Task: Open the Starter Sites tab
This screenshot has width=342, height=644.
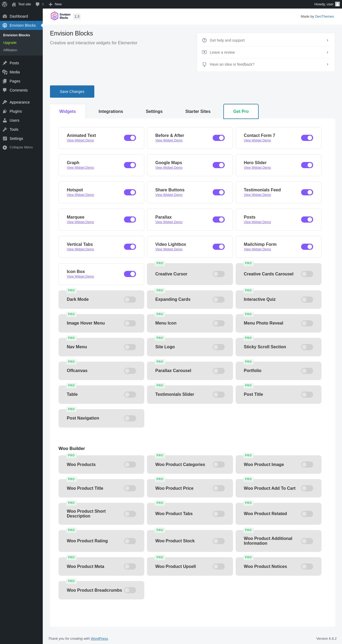Action: coord(198,112)
